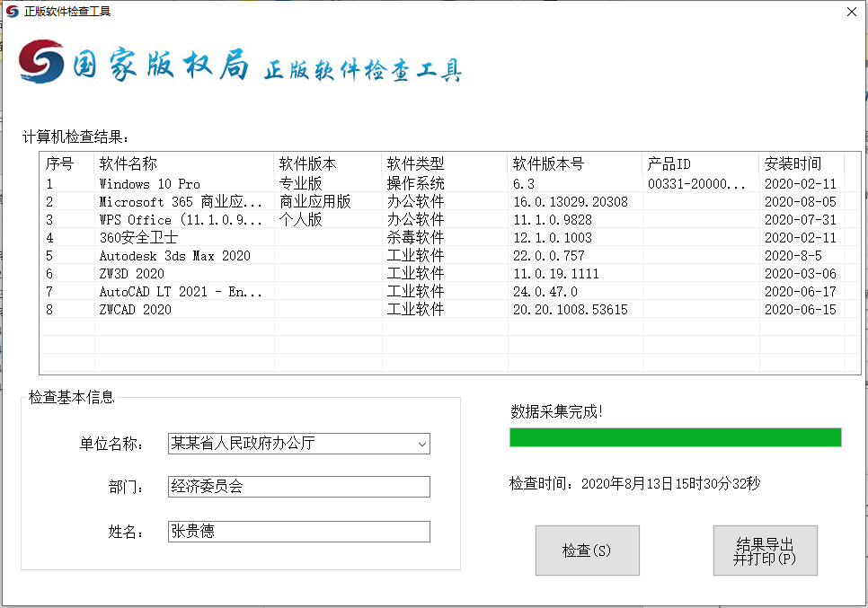Screen dimensions: 868x608
Task: Click the 结果导出并打印(P) button
Action: [x=765, y=551]
